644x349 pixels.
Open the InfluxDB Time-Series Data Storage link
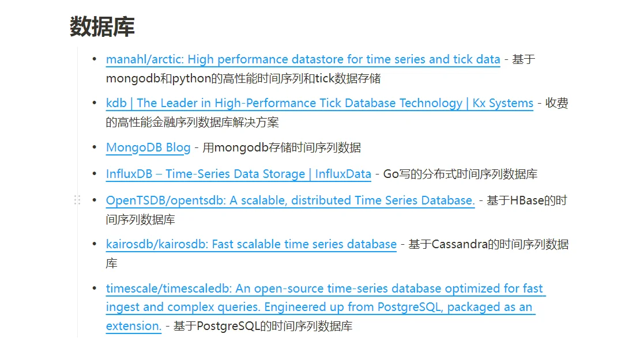pos(238,174)
